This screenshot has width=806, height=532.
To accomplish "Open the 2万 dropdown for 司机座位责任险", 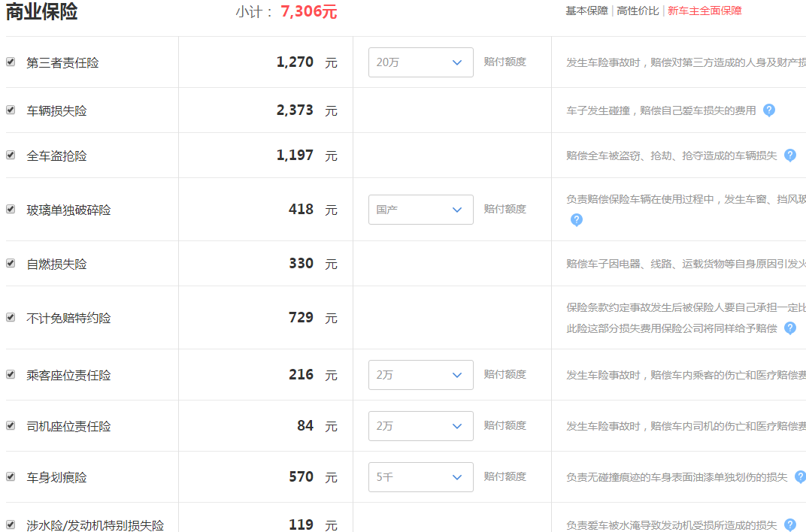I will 420,426.
